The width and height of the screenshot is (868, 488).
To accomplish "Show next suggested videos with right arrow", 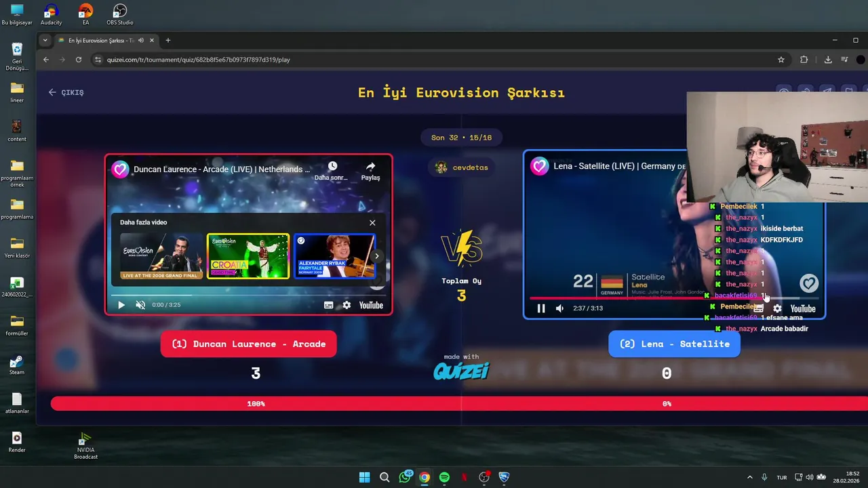I will (x=377, y=256).
